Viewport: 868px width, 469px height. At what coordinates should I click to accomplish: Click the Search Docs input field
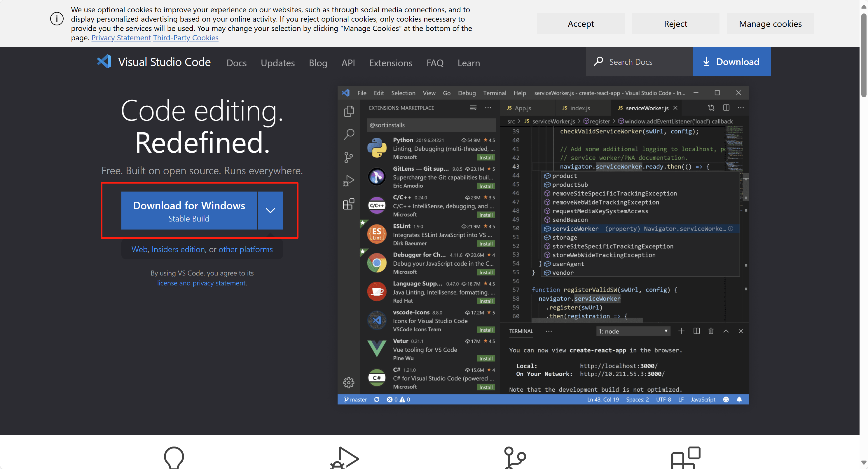tap(639, 61)
